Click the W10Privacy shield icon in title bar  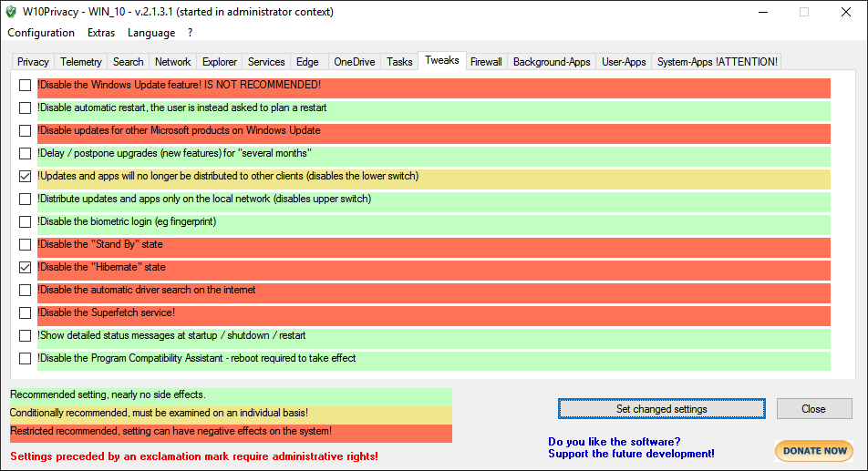(11, 12)
